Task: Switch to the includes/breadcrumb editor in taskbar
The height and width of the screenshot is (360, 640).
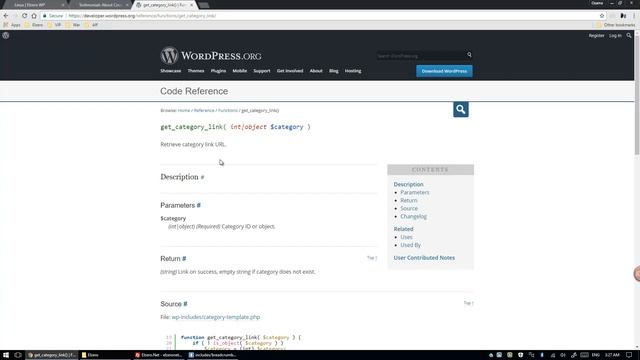Action: click(212, 355)
